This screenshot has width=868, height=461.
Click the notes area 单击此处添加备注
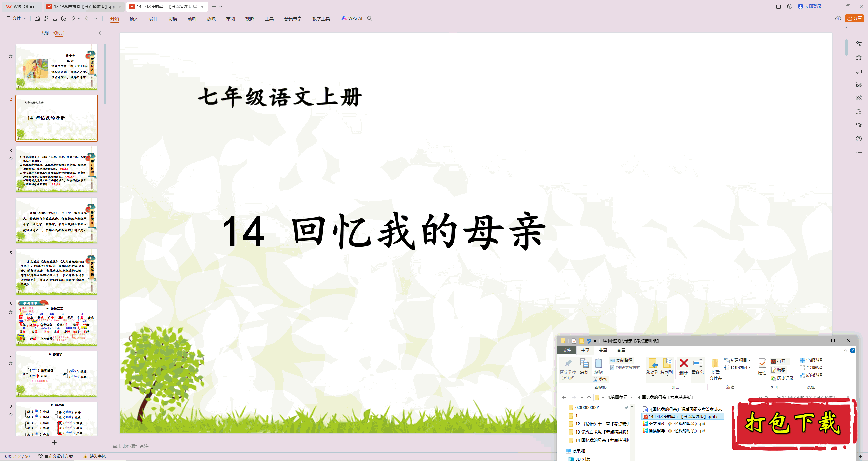pos(131,447)
